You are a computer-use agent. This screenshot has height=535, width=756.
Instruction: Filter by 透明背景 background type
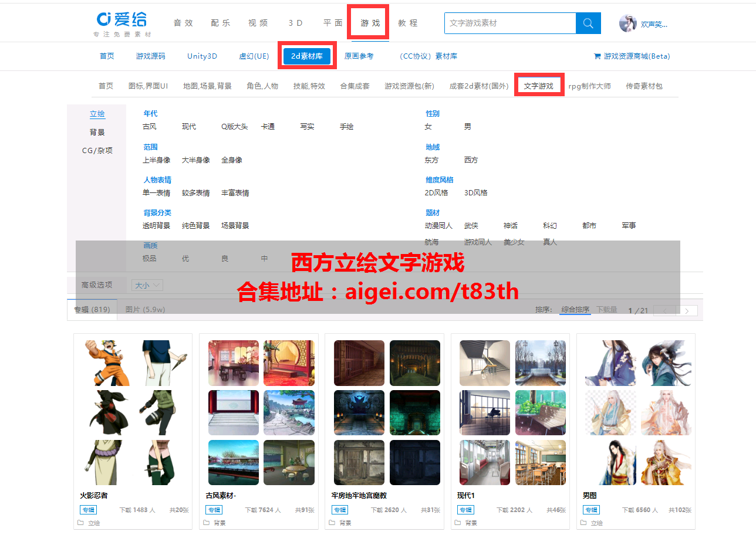point(157,225)
